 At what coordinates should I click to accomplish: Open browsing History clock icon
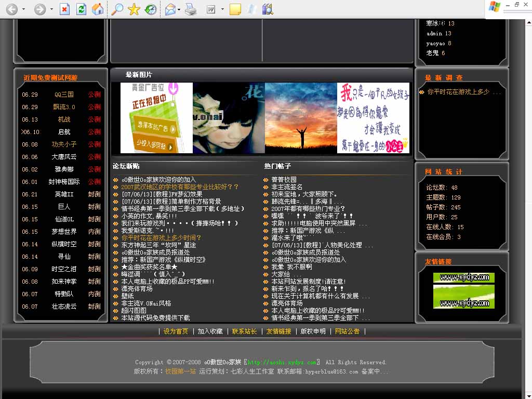tap(151, 9)
